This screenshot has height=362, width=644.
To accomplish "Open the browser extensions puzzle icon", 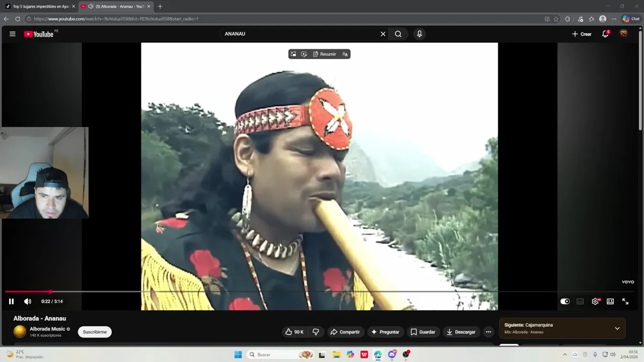I will point(568,19).
